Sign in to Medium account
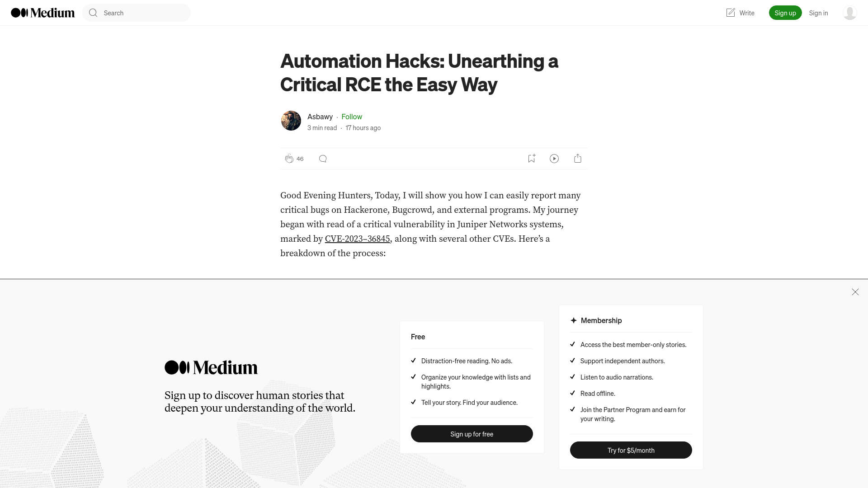Screen dimensions: 868x488 point(818,13)
